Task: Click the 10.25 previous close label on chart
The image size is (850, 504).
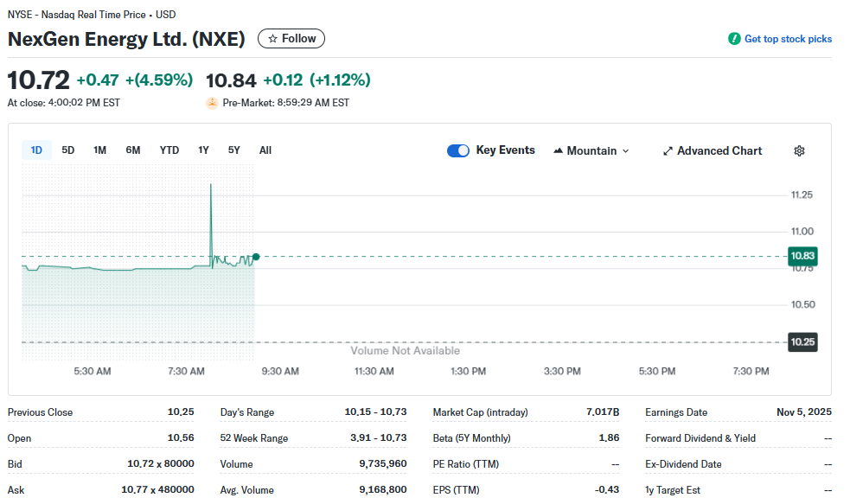Action: point(802,342)
